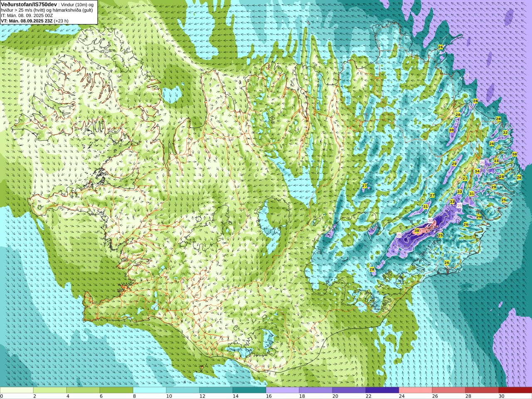Screen dimensions: 532x399
Task: Click the "IT: Mán. 08. 09. 2025 00Z" line
Action: pyautogui.click(x=27, y=15)
